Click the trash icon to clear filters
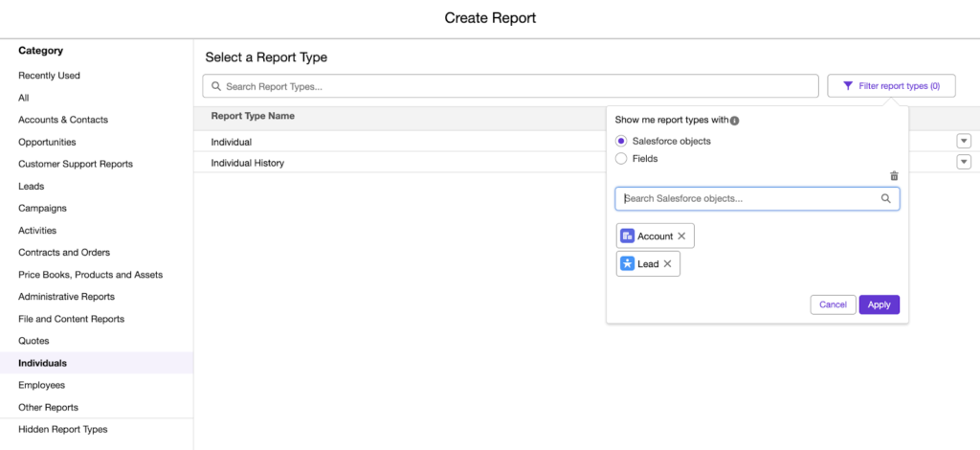This screenshot has width=980, height=450. pos(894,176)
